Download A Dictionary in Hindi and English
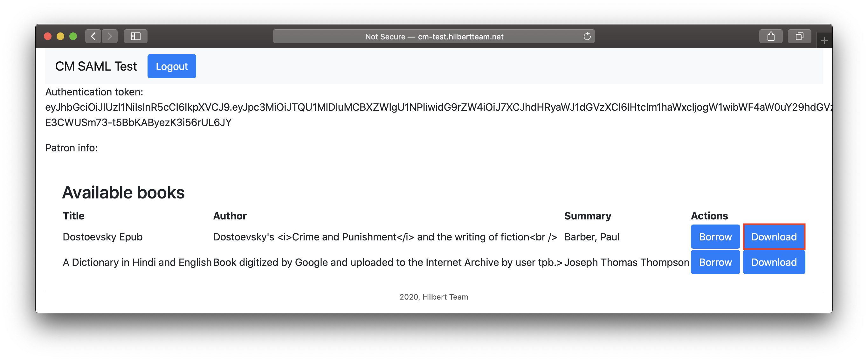The height and width of the screenshot is (360, 868). (x=773, y=262)
